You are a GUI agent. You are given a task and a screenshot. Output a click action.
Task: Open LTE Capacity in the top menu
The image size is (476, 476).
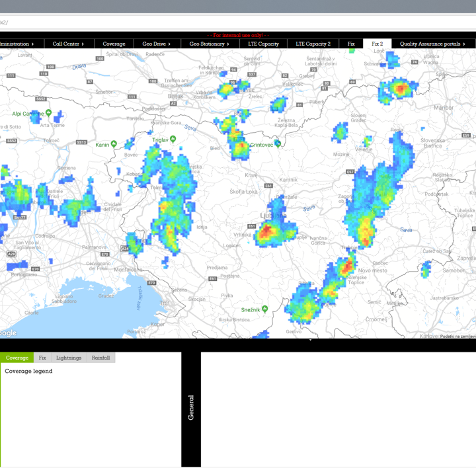[263, 44]
